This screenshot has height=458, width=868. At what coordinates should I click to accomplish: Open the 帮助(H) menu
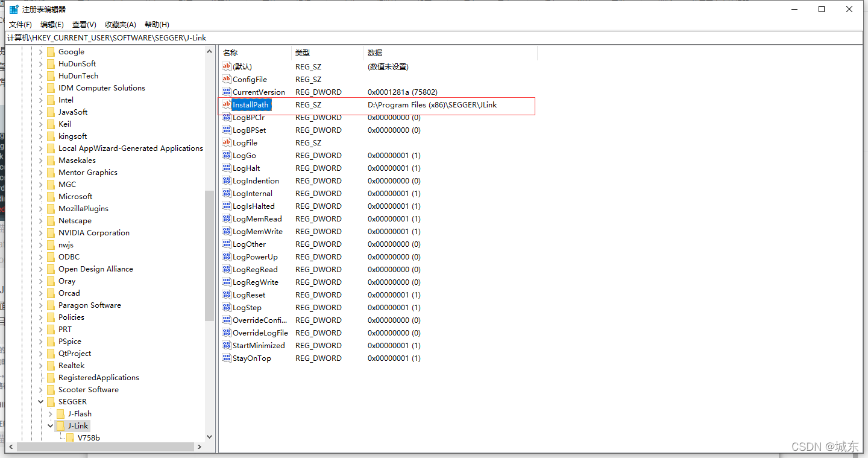click(x=157, y=25)
